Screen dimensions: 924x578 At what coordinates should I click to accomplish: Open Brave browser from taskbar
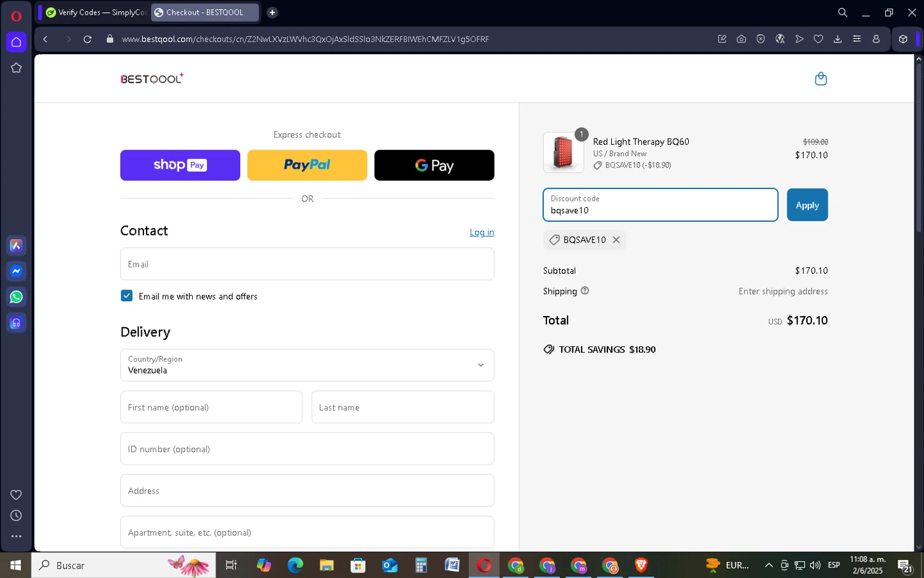641,565
